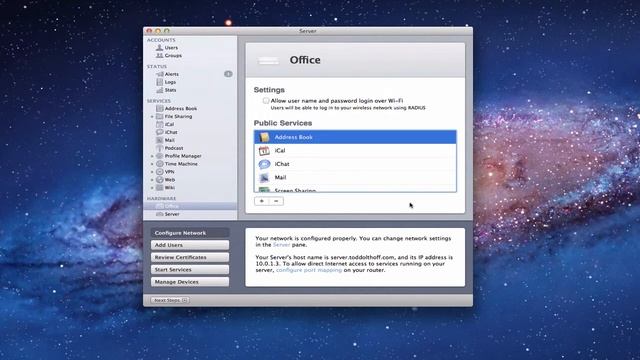Screen dimensions: 640x360
Task: Select Mail row in Public Services list
Action: tap(355, 178)
